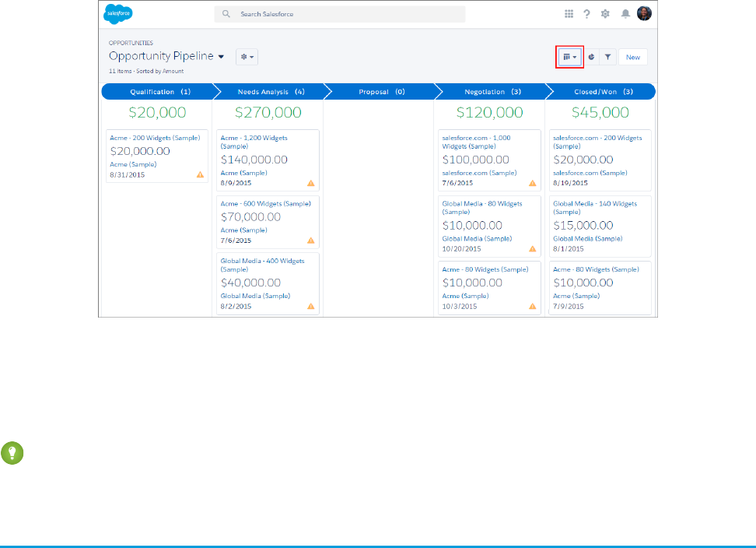Click the New opportunity button
756x548 pixels.
(x=633, y=57)
